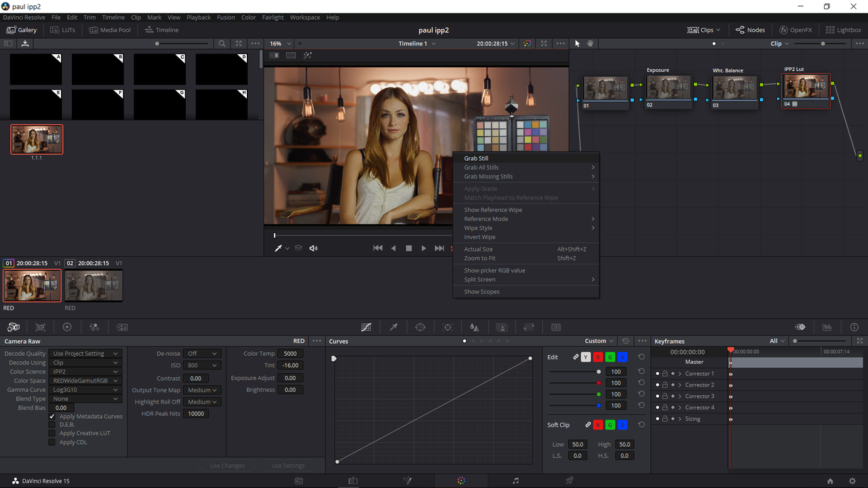868x488 pixels.
Task: Click the Gallery button
Action: [x=22, y=30]
